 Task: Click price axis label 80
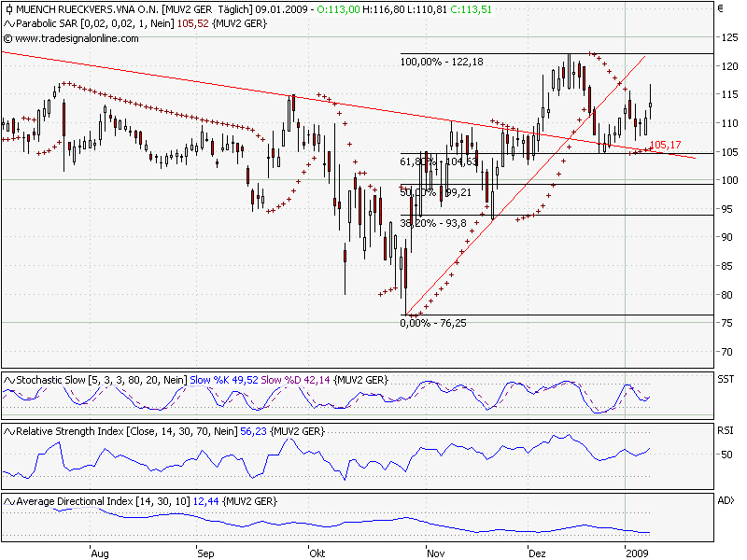click(726, 295)
